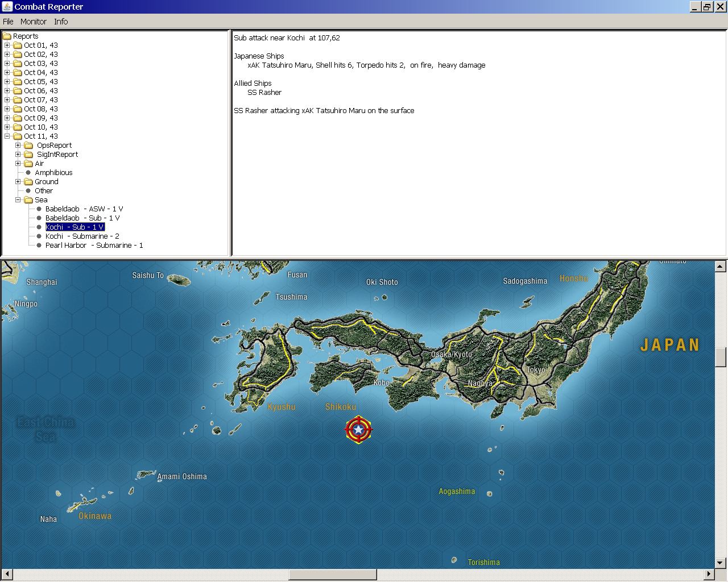Click the SigIntReport folder icon
Image resolution: width=728 pixels, height=582 pixels.
coord(28,155)
